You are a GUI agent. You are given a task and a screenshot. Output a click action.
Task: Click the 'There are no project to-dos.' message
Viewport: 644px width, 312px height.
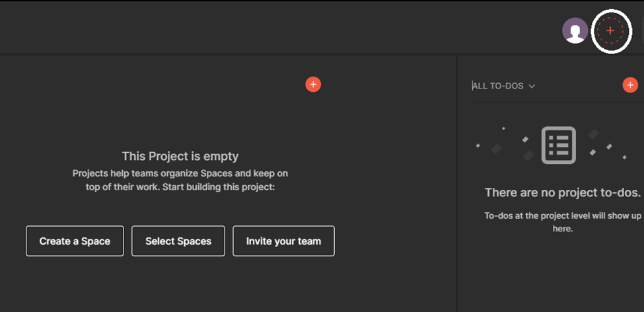click(x=562, y=193)
